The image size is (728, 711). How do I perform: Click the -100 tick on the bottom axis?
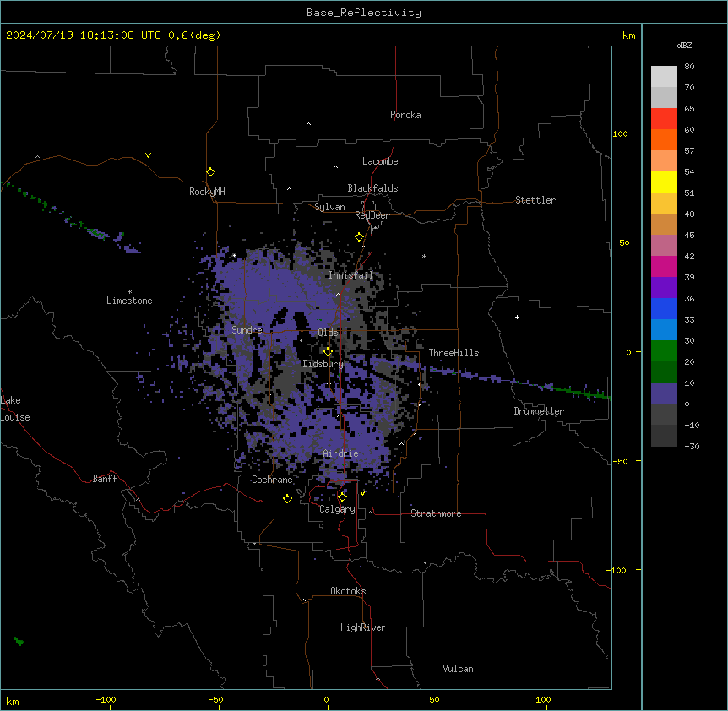[x=106, y=700]
